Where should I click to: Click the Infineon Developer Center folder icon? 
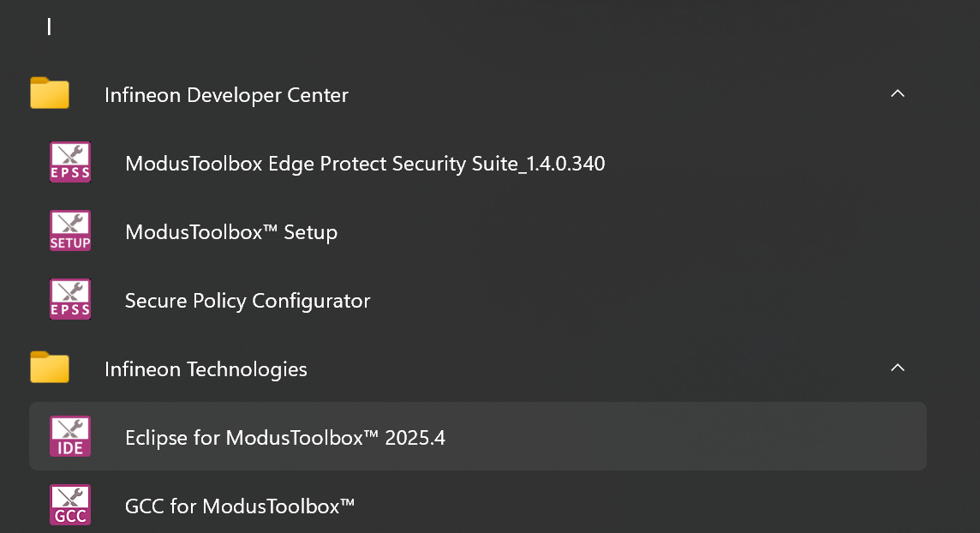tap(50, 94)
